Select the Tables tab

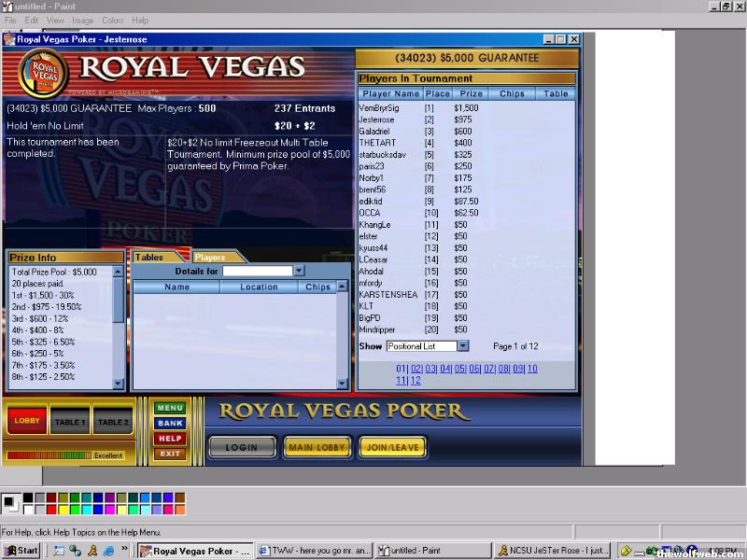(148, 258)
